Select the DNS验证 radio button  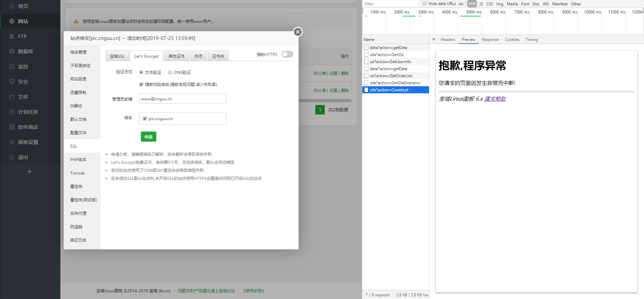[x=170, y=72]
